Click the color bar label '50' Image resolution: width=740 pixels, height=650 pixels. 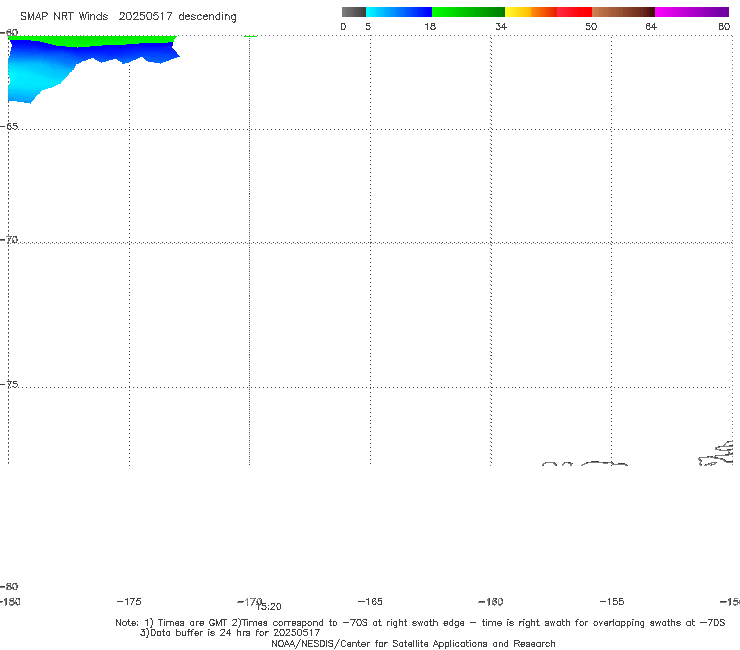pos(591,27)
